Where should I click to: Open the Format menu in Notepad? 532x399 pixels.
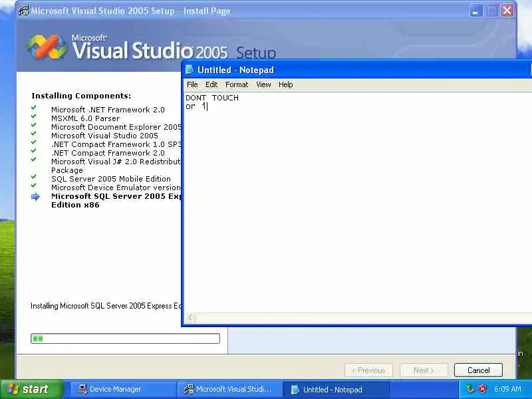click(237, 84)
